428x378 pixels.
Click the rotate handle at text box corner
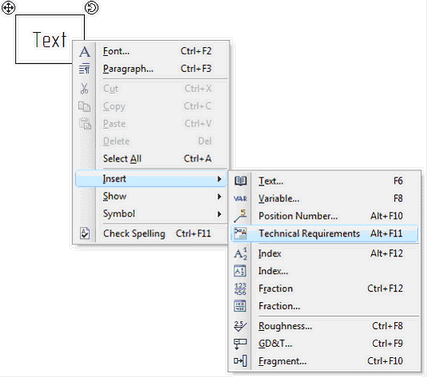[x=91, y=8]
